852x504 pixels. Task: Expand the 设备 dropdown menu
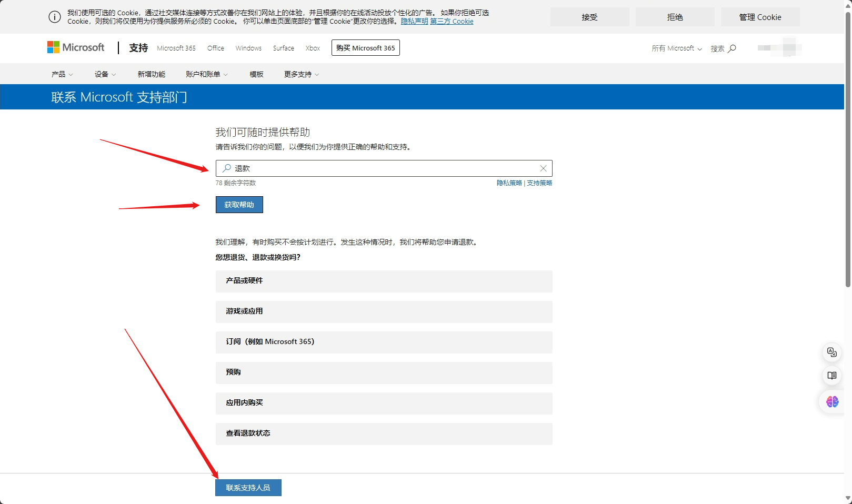[105, 74]
